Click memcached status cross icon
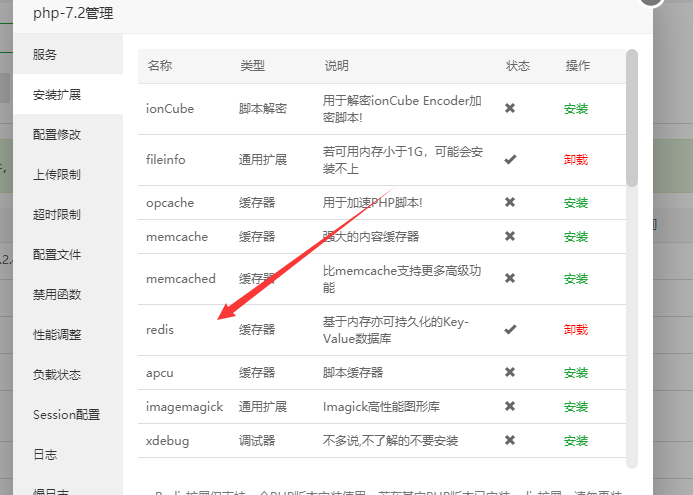 pos(510,278)
